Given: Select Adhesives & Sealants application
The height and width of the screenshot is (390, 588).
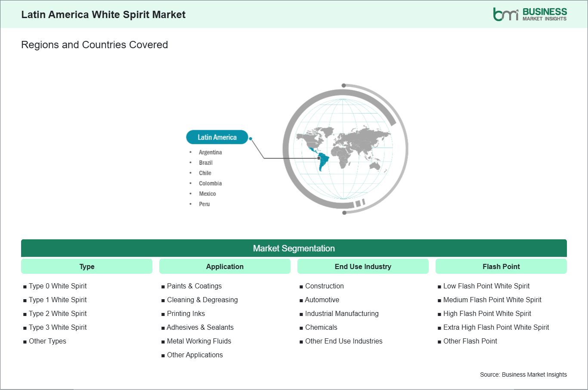Looking at the screenshot, I should click(x=200, y=327).
